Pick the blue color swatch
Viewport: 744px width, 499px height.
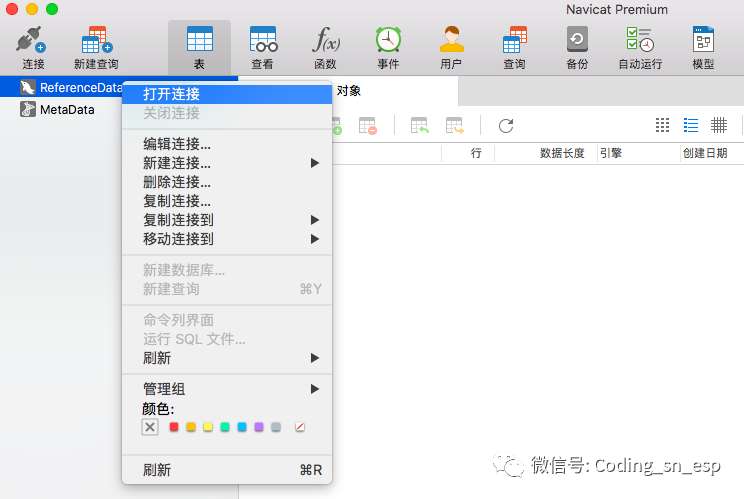[x=242, y=427]
